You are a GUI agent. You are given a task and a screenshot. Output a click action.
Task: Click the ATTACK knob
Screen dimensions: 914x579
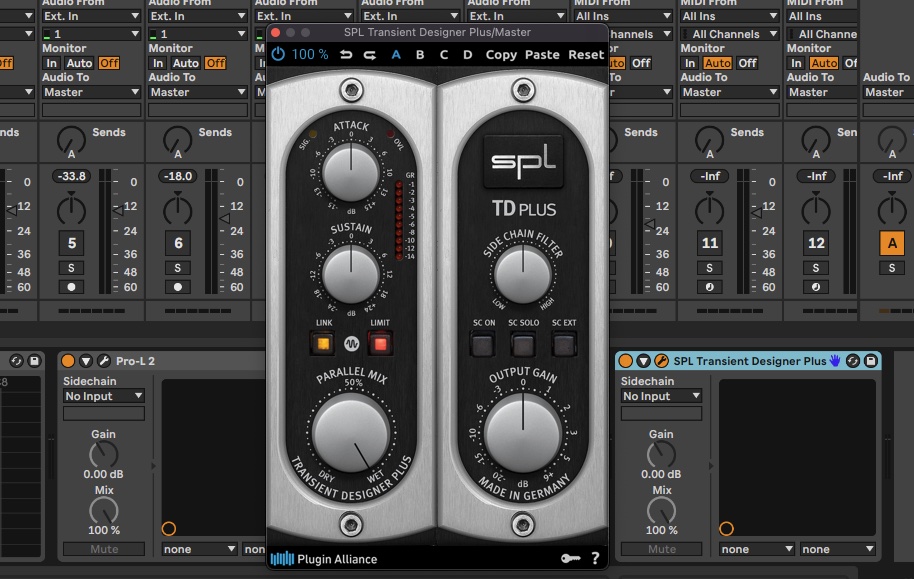point(350,172)
